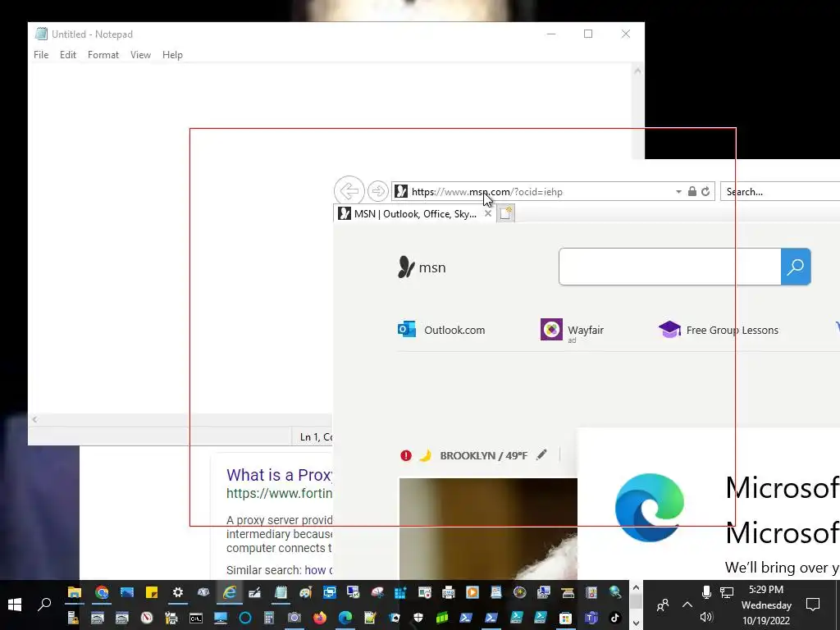Screen dimensions: 840x630
Task: Click the Internet Explorer back arrow button
Action: 349,190
